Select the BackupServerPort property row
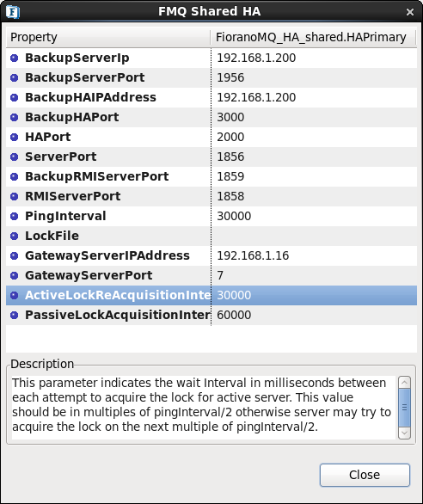 pyautogui.click(x=211, y=77)
